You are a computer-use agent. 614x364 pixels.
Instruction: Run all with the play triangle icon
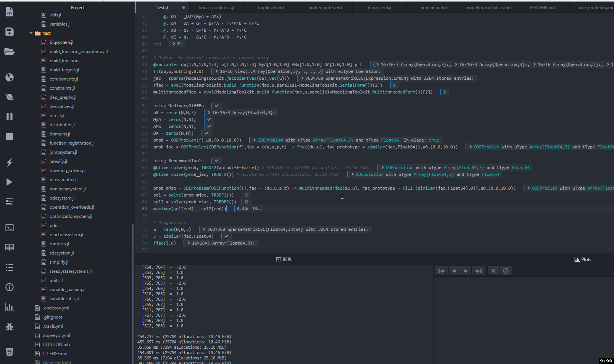click(10, 182)
